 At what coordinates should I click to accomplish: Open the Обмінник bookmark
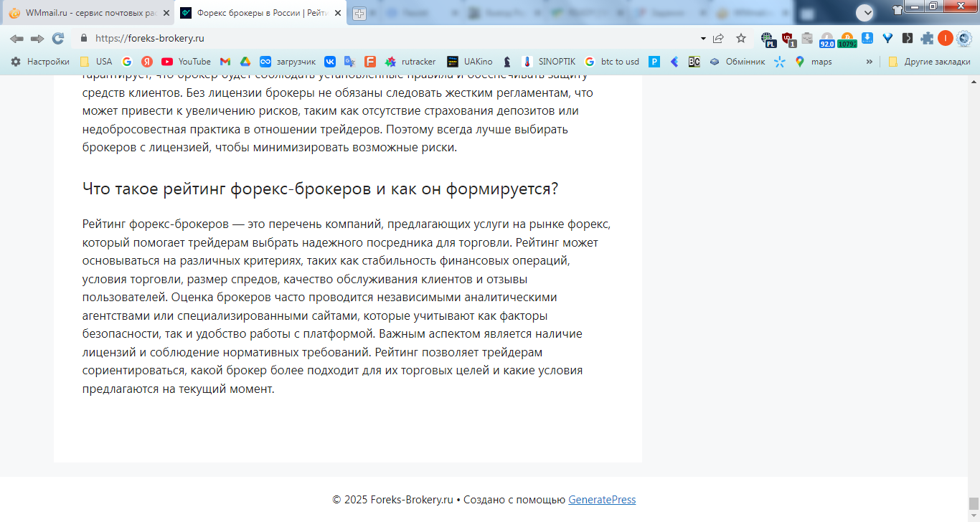738,62
